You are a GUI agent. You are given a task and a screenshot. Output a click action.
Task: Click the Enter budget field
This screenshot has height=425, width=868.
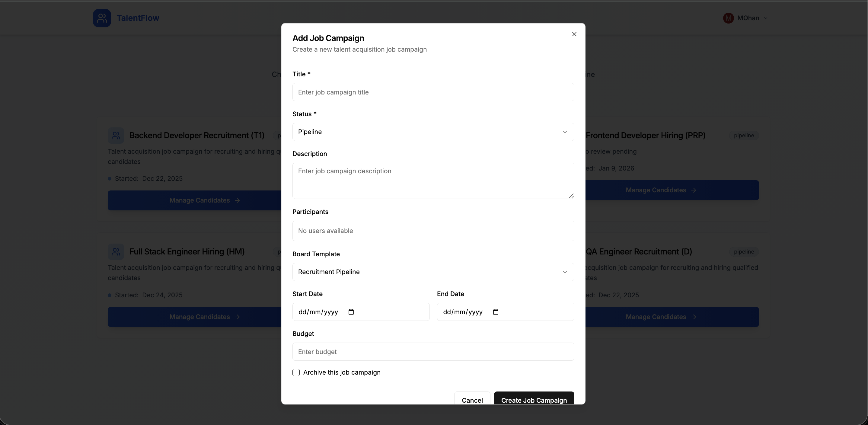point(433,352)
